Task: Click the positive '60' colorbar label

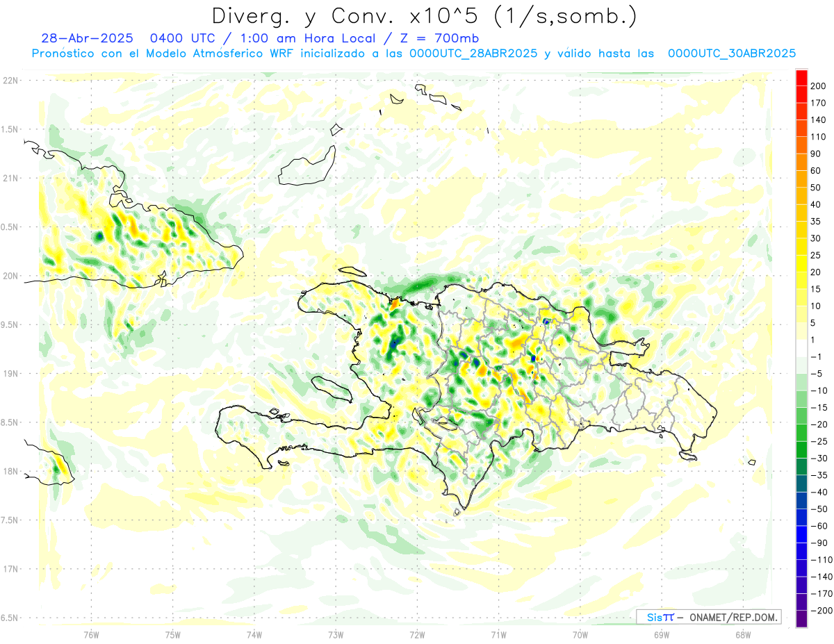Action: coord(816,171)
